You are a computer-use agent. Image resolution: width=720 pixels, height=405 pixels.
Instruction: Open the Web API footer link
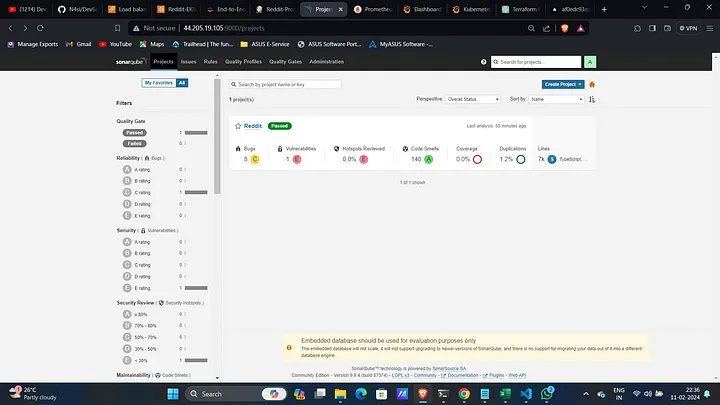(517, 375)
